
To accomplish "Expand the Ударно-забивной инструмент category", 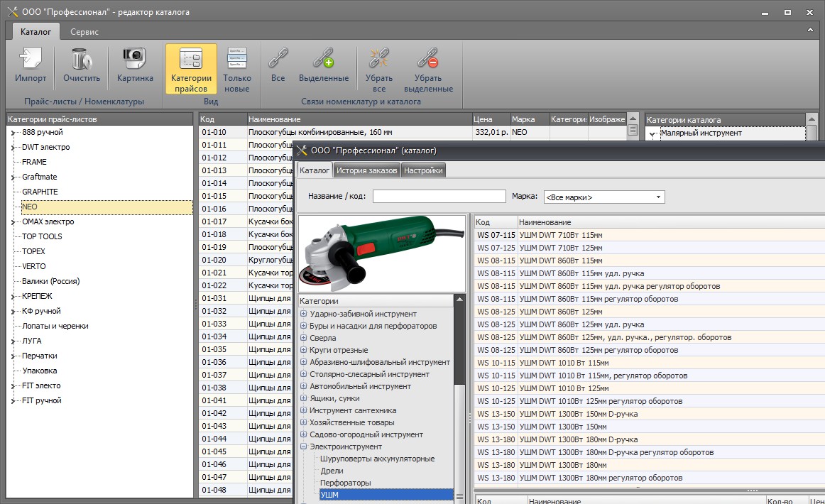I will click(304, 314).
